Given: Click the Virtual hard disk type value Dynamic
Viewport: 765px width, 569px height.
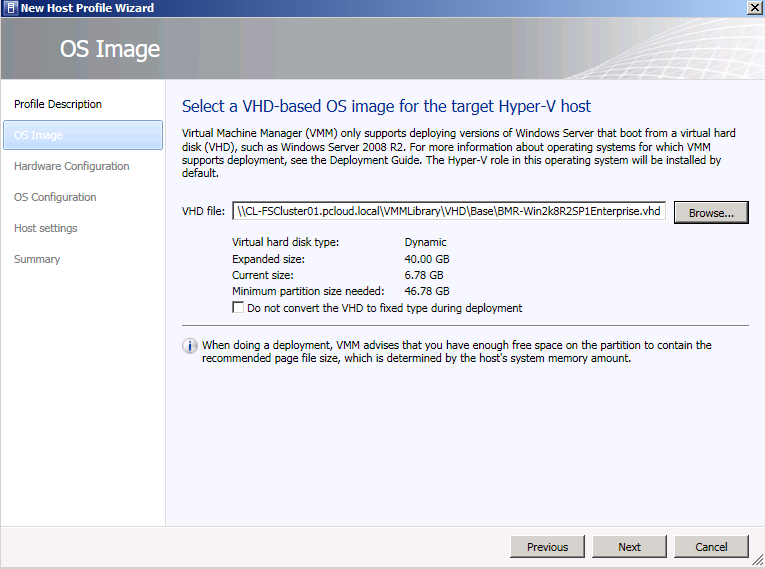Looking at the screenshot, I should (x=425, y=243).
